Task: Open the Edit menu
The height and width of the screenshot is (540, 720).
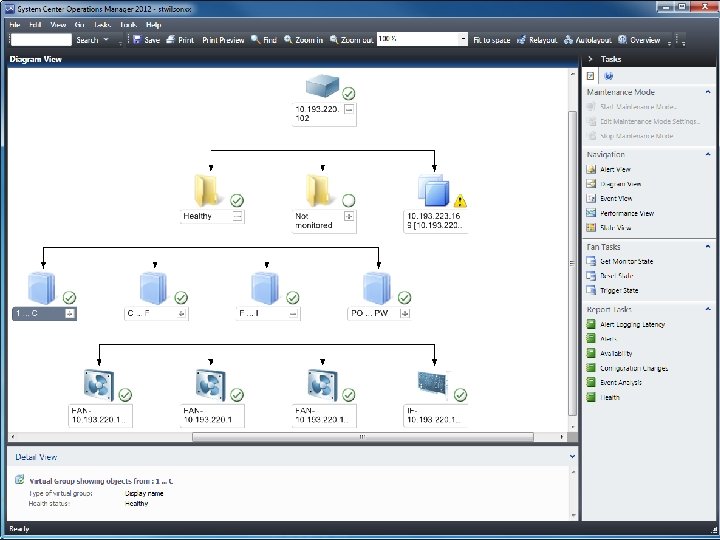Action: (x=35, y=25)
